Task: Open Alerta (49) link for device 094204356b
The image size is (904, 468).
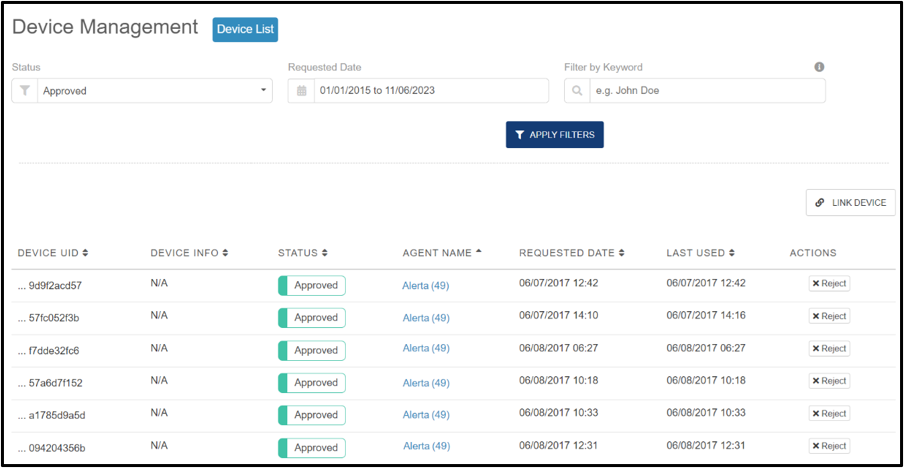Action: coord(427,446)
